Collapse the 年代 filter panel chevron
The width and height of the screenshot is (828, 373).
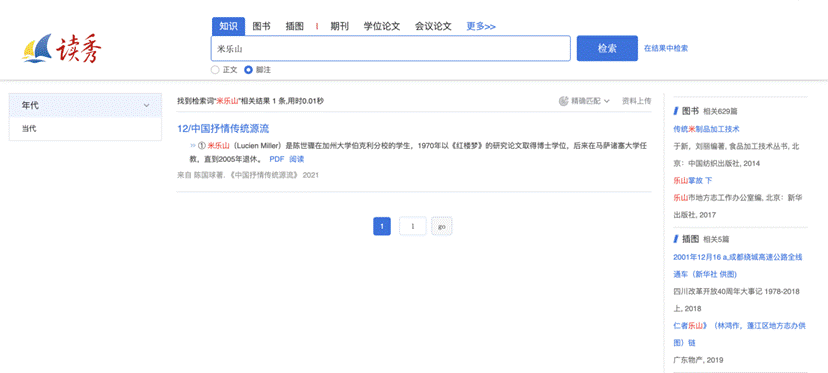point(147,106)
